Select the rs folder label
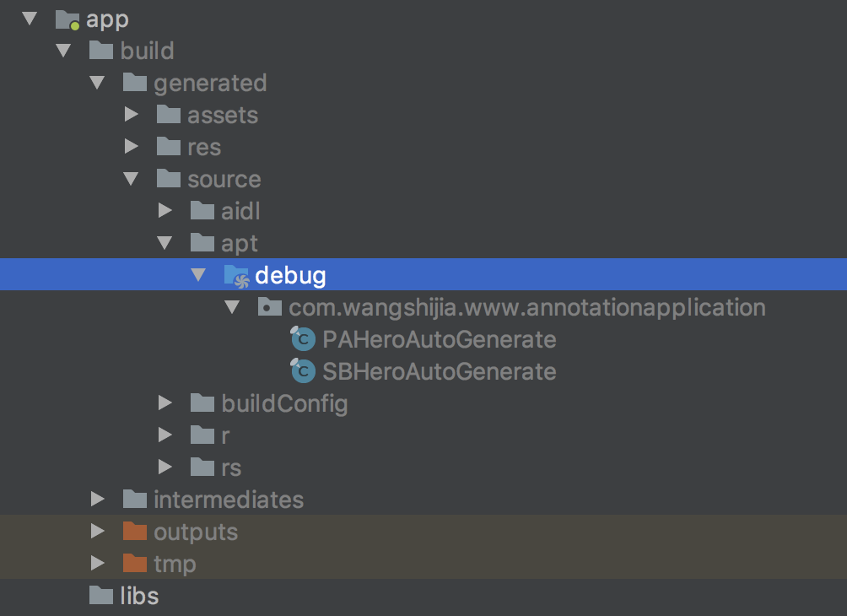847x616 pixels. [x=231, y=467]
